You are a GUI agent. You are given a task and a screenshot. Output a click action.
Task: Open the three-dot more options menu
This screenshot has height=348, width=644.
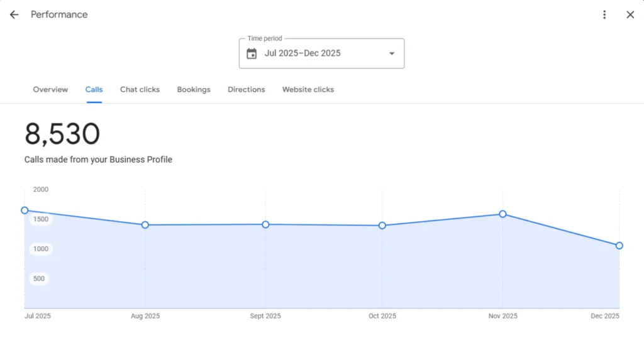[x=604, y=14]
